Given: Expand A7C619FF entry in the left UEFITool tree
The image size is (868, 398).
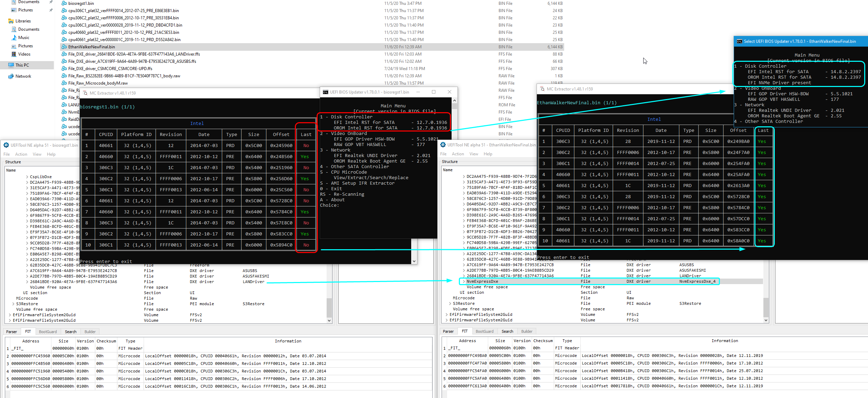Looking at the screenshot, I should 27,271.
